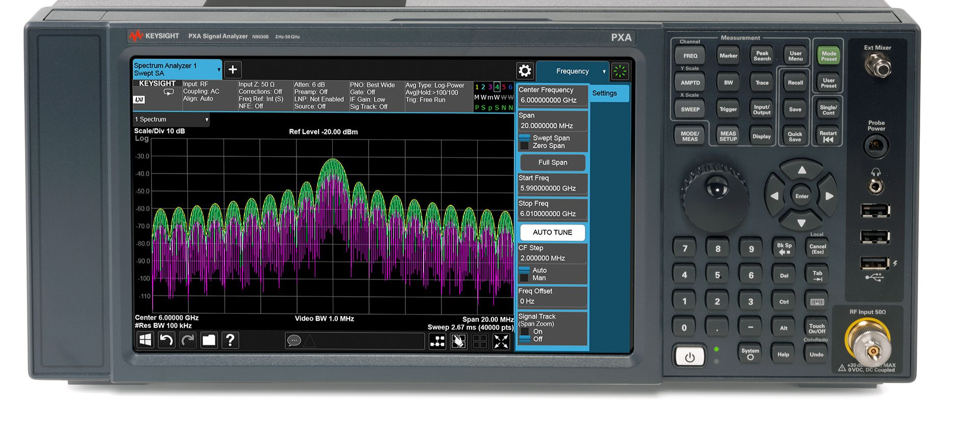Turn Signal Track Off
The width and height of the screenshot is (980, 421).
[531, 339]
